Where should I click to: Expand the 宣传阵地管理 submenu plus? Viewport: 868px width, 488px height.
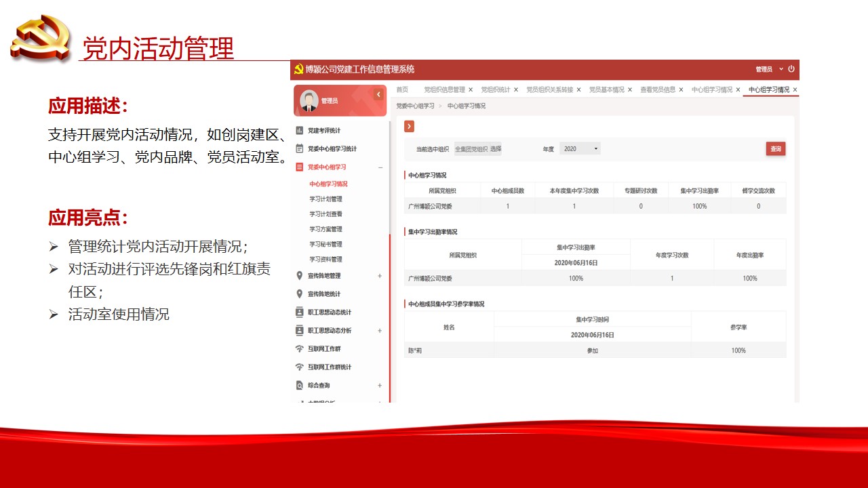[x=380, y=276]
